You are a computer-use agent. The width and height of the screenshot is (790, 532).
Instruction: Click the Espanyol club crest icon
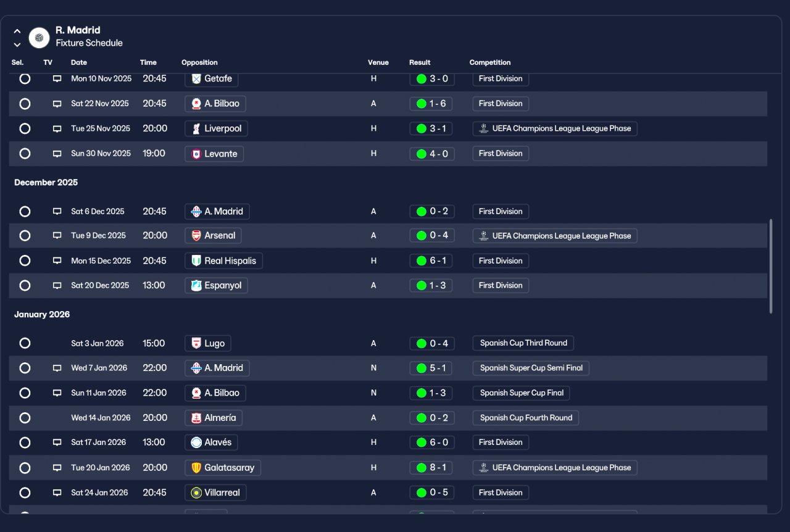[x=196, y=285]
